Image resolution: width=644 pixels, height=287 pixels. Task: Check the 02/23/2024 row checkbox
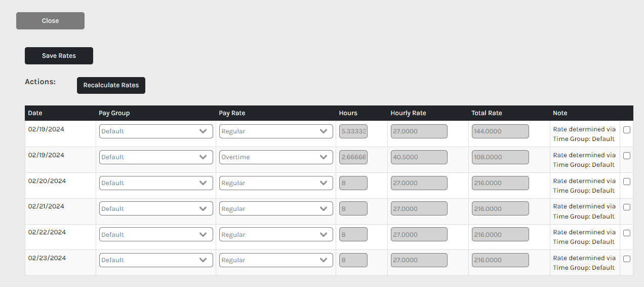point(627,259)
